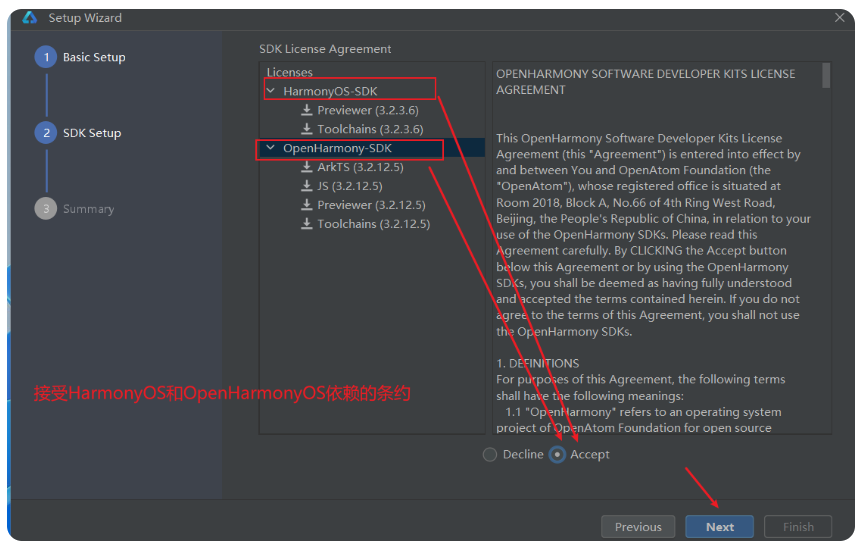Close the Setup Wizard window
The image size is (860, 541).
tap(840, 18)
